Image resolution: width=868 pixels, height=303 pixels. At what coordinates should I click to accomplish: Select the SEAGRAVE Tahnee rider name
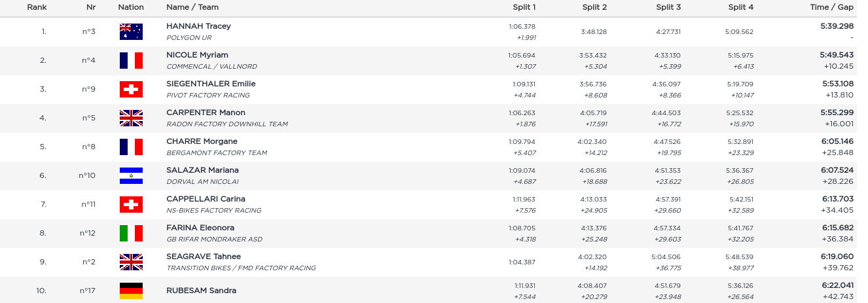pyautogui.click(x=204, y=257)
